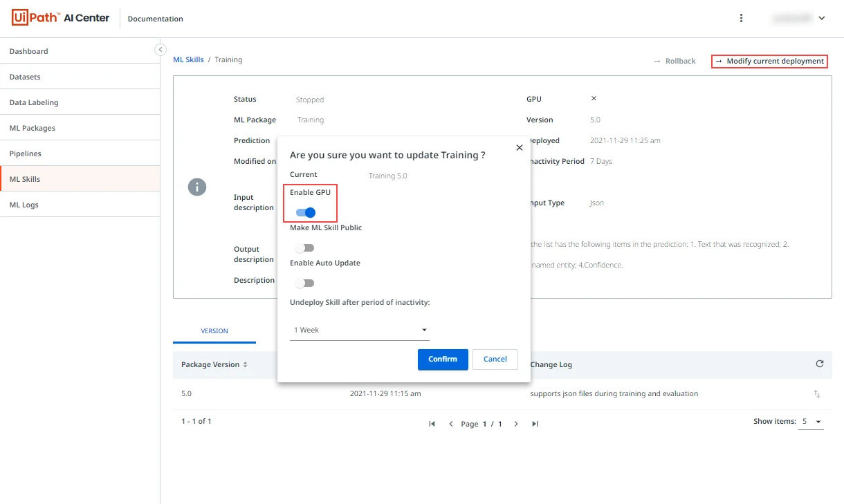Open Dashboard in the sidebar
The height and width of the screenshot is (504, 844).
pos(80,51)
